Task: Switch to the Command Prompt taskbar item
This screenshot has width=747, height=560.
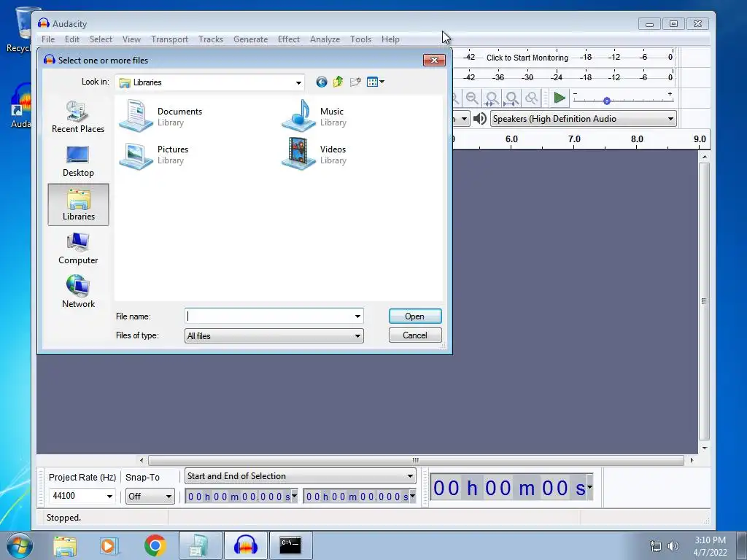Action: pos(290,545)
